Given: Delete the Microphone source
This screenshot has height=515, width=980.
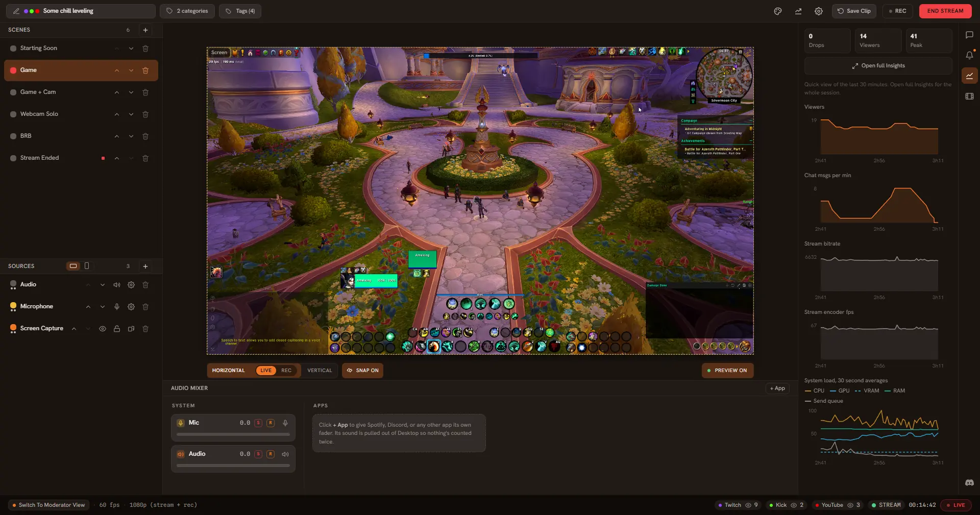Looking at the screenshot, I should pos(145,307).
